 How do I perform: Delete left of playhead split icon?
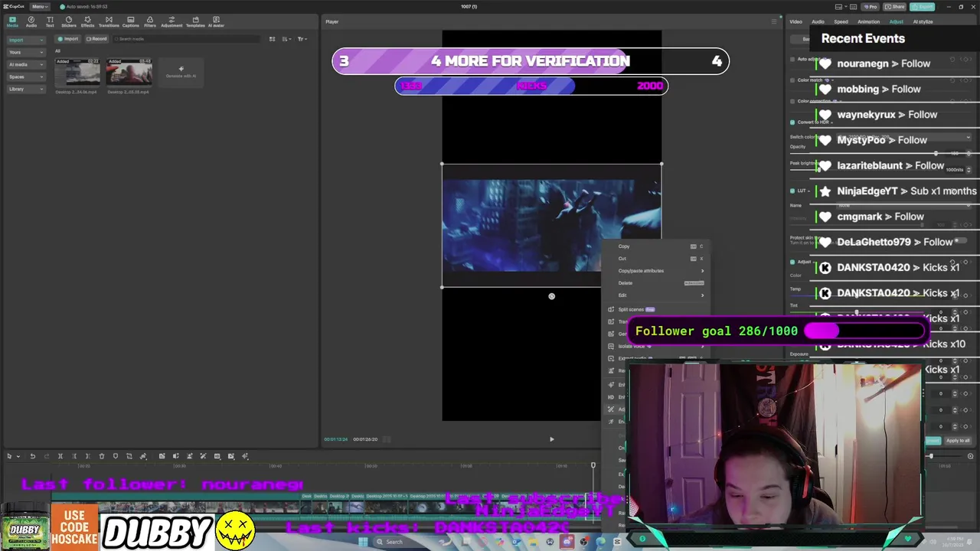[x=74, y=456]
